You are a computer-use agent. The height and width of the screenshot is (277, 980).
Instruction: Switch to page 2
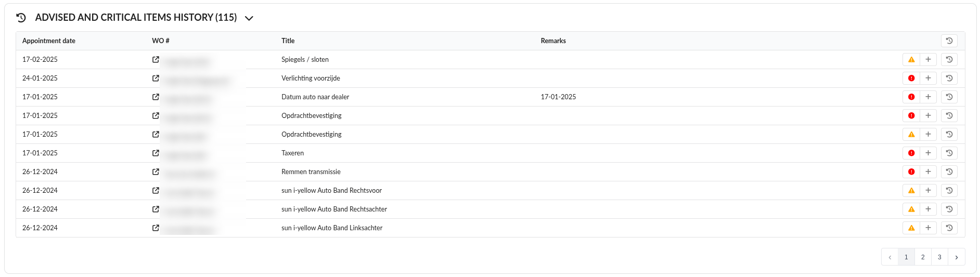(x=923, y=257)
